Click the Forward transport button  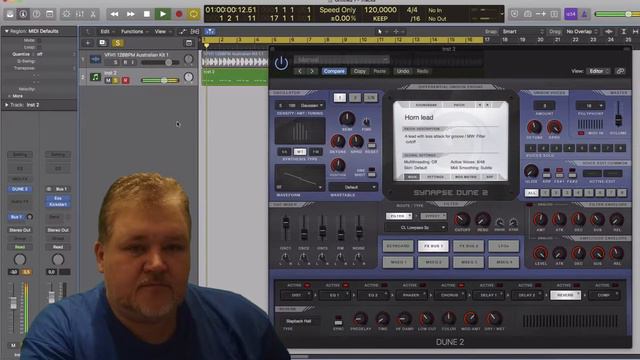click(x=131, y=14)
